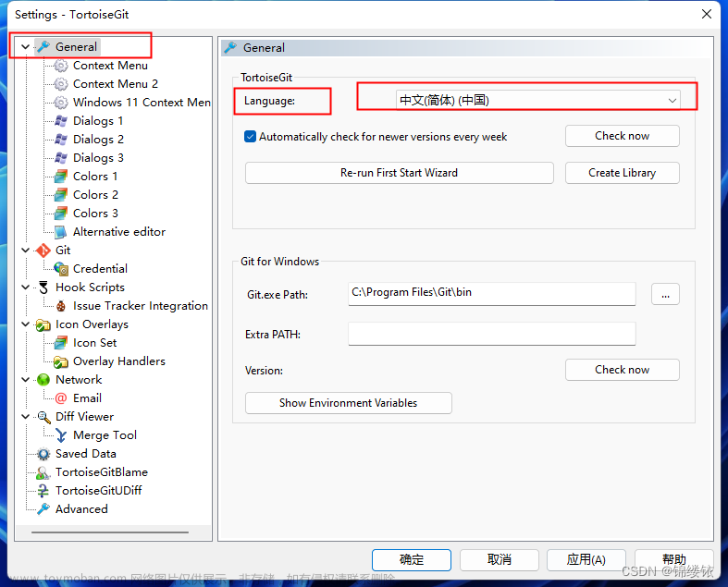Collapse the Git tree node
Screen dimensions: 728x587
coord(26,251)
